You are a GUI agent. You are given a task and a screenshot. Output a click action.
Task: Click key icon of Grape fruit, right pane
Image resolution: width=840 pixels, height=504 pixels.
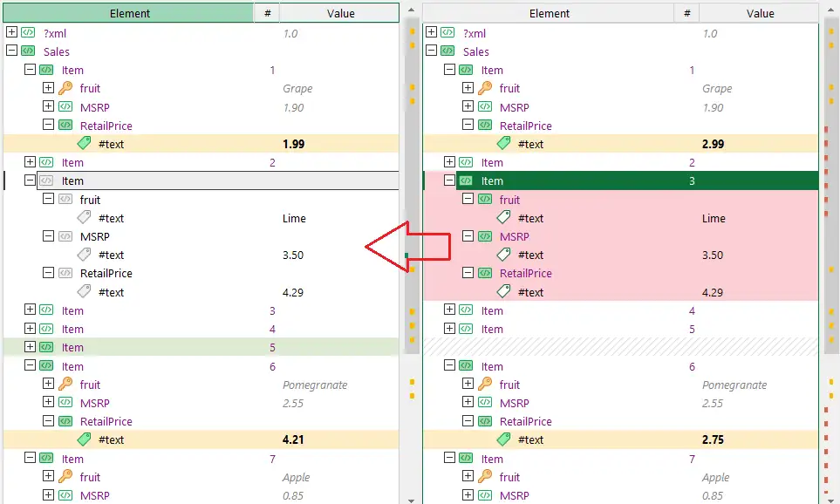pyautogui.click(x=485, y=88)
